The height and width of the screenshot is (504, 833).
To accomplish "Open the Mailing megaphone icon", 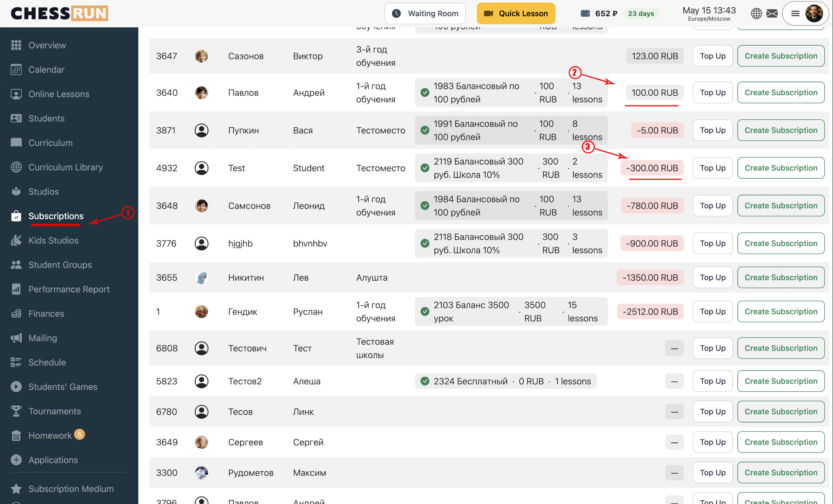I will tap(16, 338).
